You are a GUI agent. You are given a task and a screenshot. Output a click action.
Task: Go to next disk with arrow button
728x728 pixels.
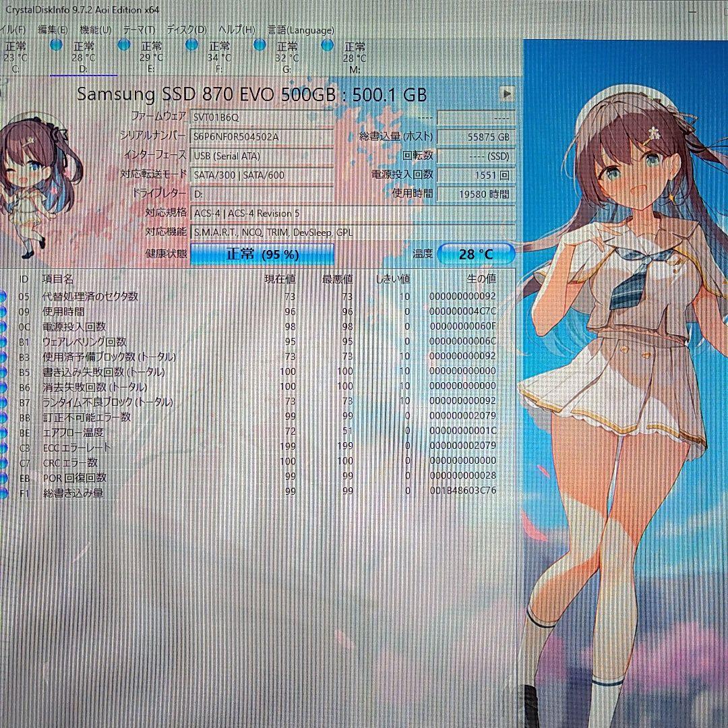point(507,94)
